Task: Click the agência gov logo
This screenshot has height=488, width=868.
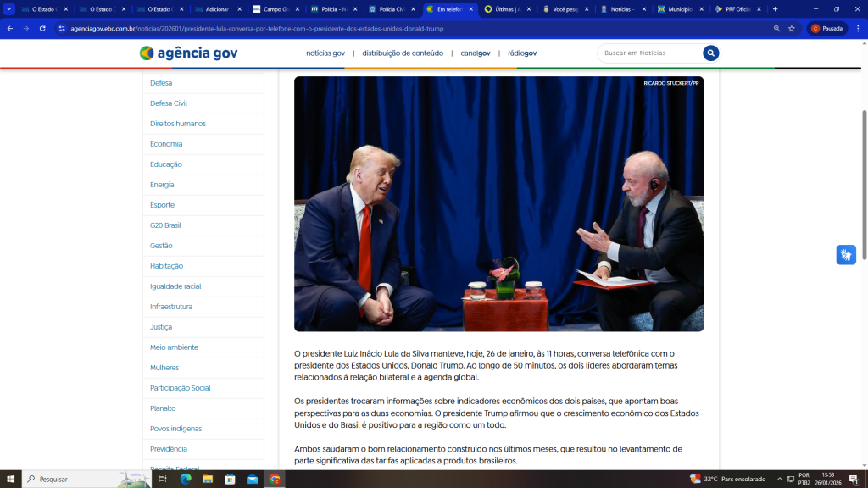Action: pos(188,53)
